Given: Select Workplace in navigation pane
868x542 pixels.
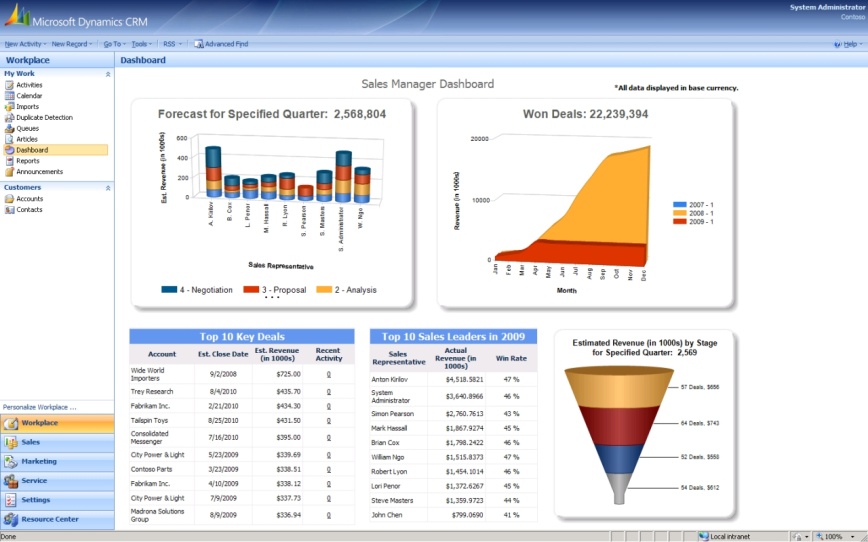Looking at the screenshot, I should 57,424.
